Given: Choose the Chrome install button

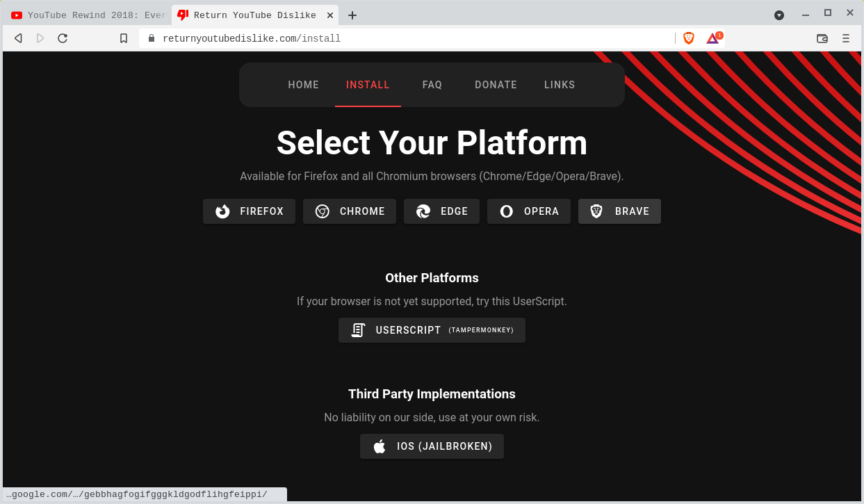Looking at the screenshot, I should [349, 211].
